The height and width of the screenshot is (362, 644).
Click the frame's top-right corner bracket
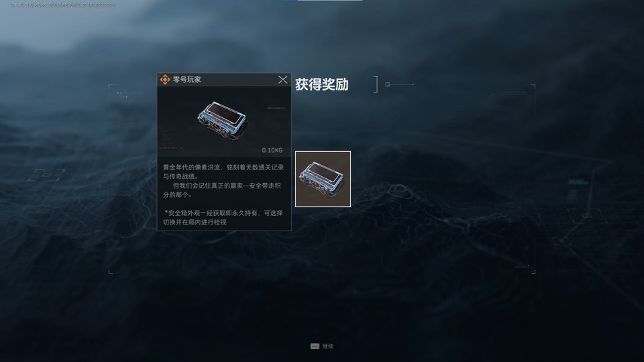[x=533, y=86]
